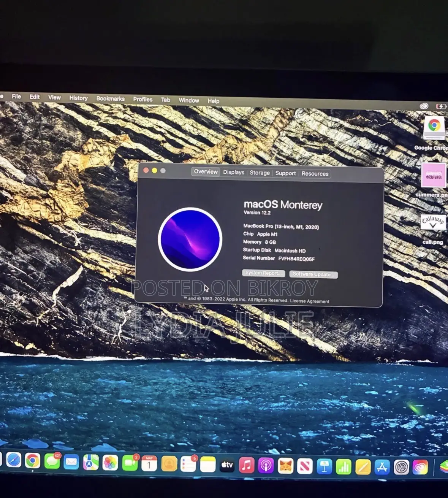Open the Music app
Viewport: 448px width, 498px height.
tap(247, 466)
